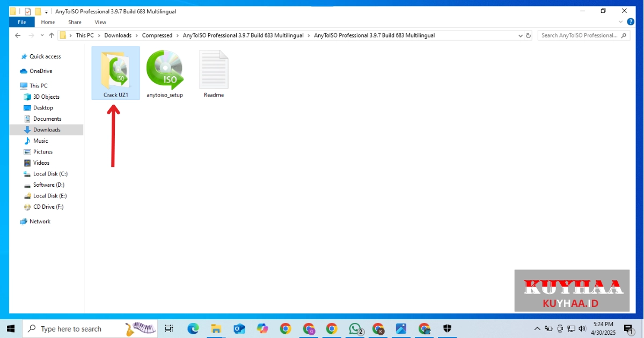
Task: Select the anytoiso_setup installer icon
Action: [165, 70]
